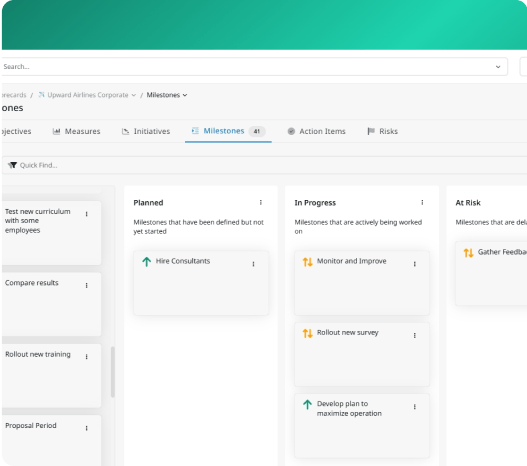This screenshot has width=527, height=466.
Task: Click green up arrow on Hire Consultants
Action: click(147, 261)
